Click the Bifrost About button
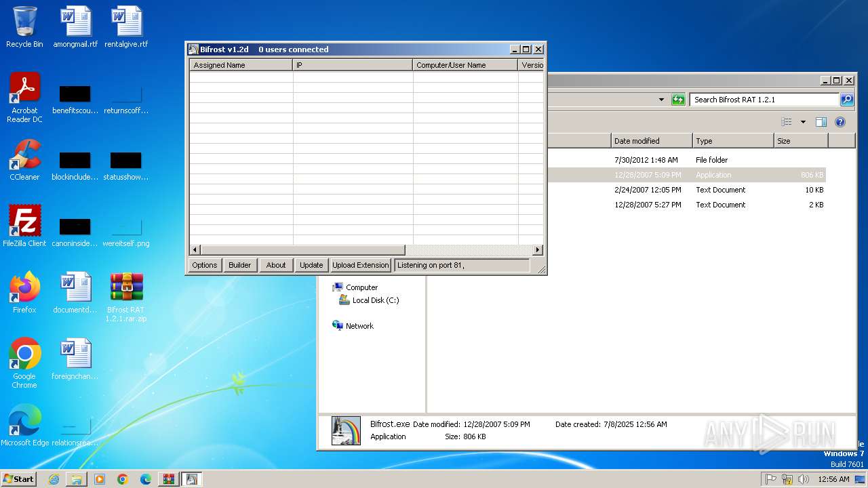This screenshot has width=868, height=488. [x=276, y=265]
